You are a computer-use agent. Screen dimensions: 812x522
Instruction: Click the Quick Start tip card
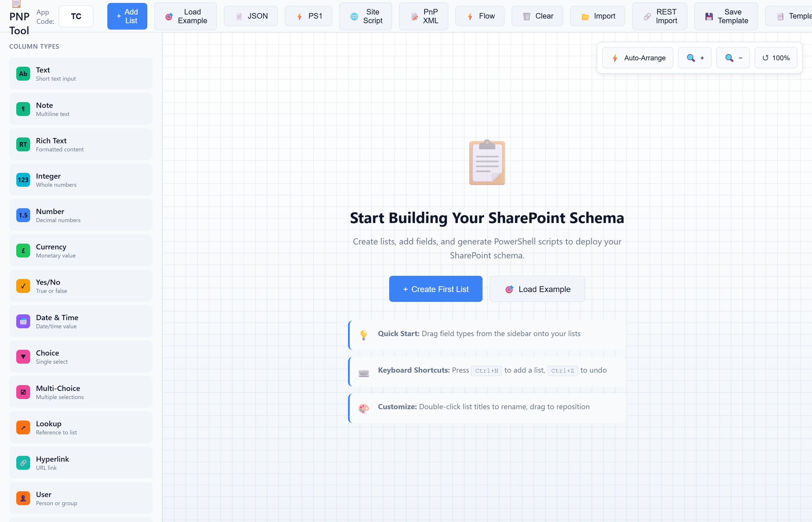(x=487, y=335)
